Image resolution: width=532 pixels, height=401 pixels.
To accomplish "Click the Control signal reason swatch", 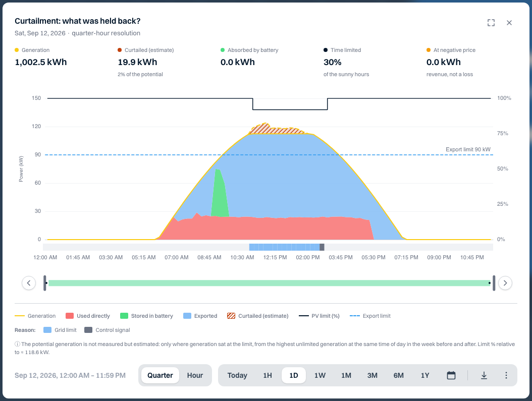I will [x=88, y=330].
